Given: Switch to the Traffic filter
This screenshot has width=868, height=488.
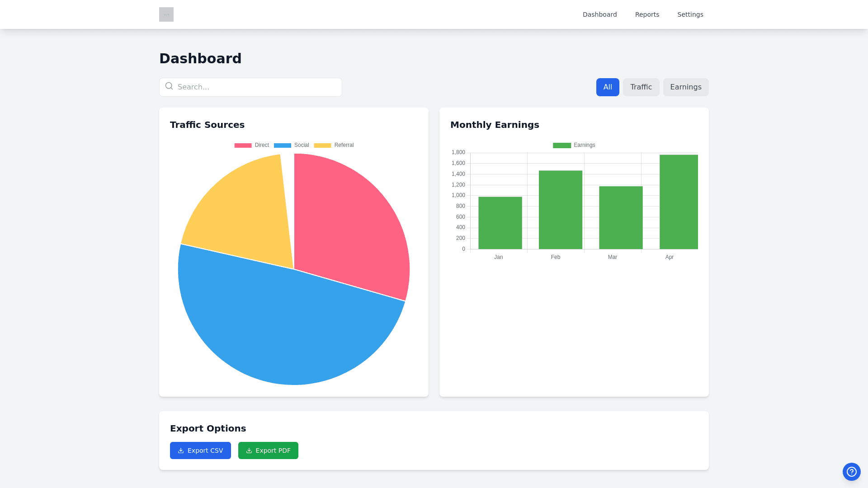Looking at the screenshot, I should pos(641,87).
